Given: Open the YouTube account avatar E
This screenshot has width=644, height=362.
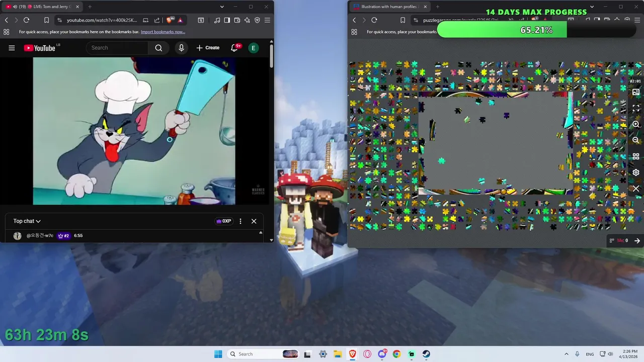Looking at the screenshot, I should (254, 48).
